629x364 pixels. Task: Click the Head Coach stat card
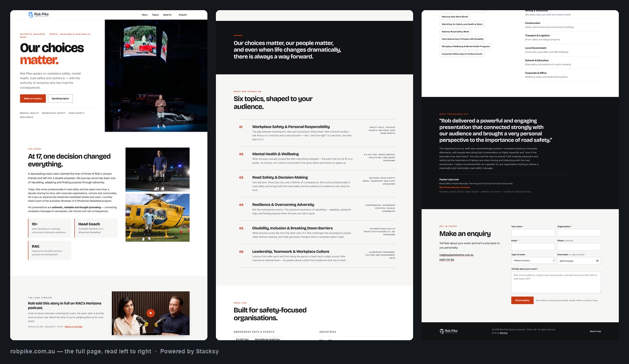click(x=96, y=228)
